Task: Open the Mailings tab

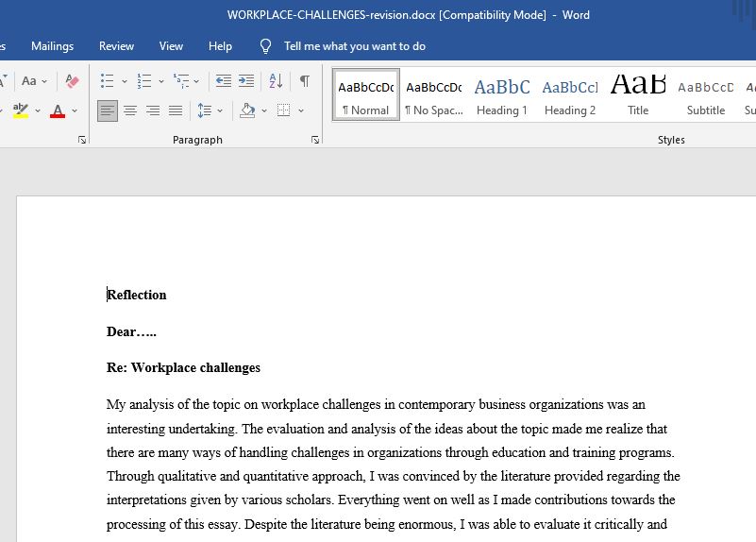Action: (53, 46)
